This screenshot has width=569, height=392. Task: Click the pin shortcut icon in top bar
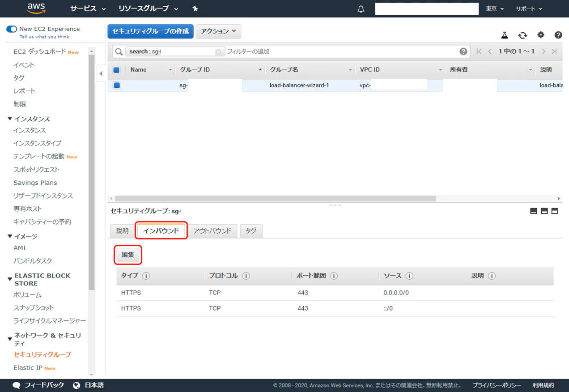(x=195, y=9)
